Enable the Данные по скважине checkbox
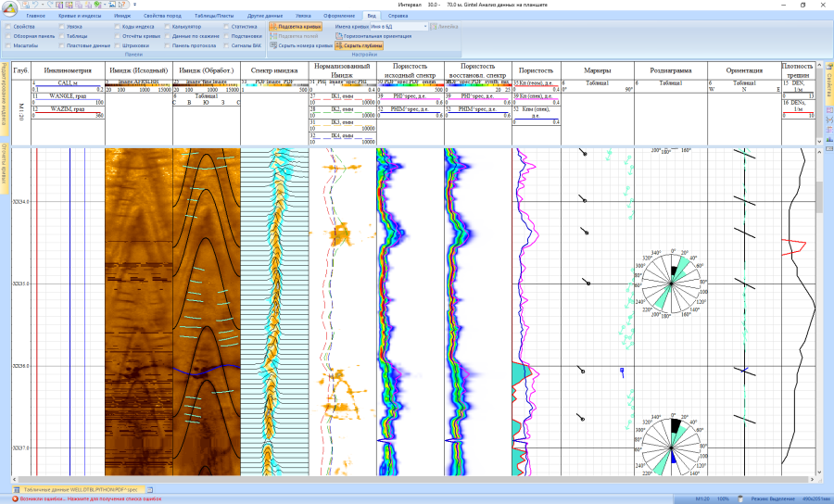The image size is (834, 504). (x=168, y=36)
